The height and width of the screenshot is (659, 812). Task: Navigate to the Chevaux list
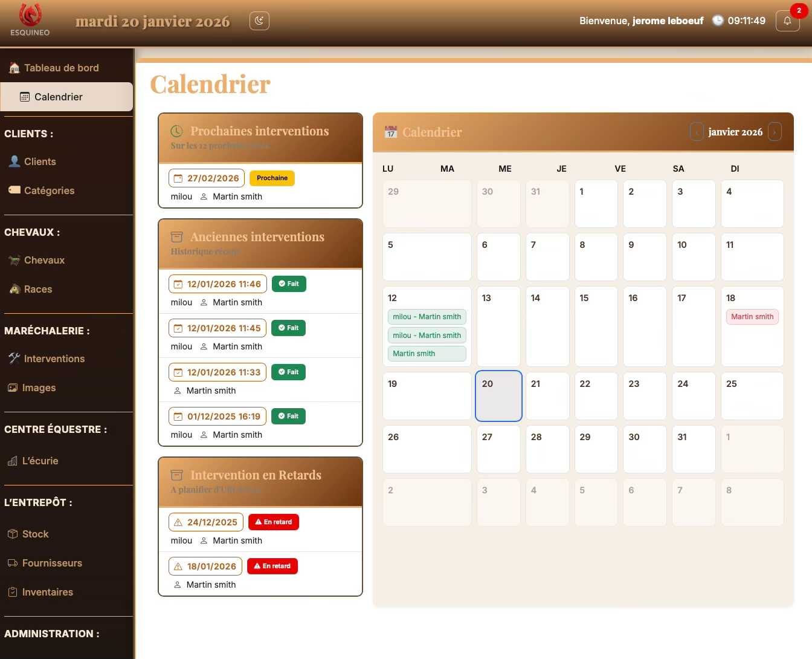[x=44, y=260]
